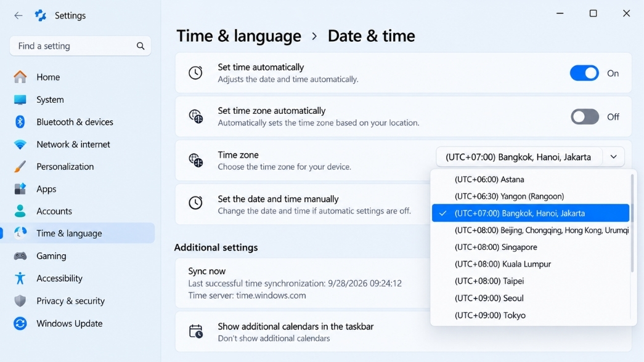Open Accounts settings page
The width and height of the screenshot is (644, 362).
(x=78, y=211)
